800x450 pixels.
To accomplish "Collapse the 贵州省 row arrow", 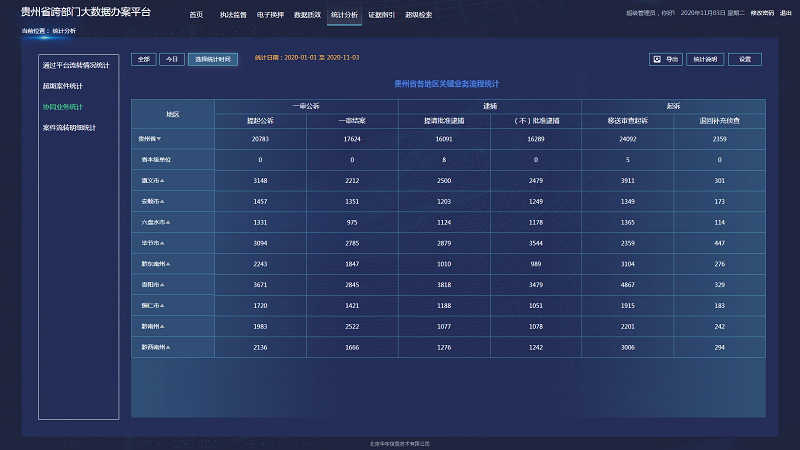I will click(159, 139).
